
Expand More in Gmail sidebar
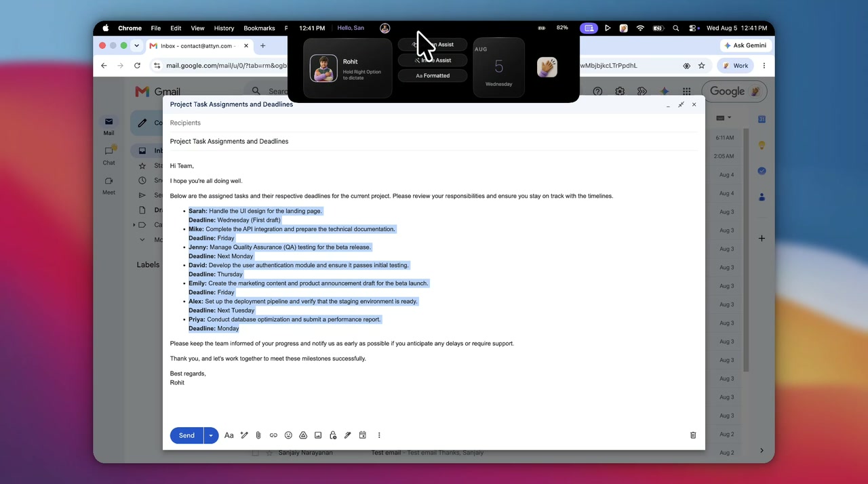[x=142, y=239]
